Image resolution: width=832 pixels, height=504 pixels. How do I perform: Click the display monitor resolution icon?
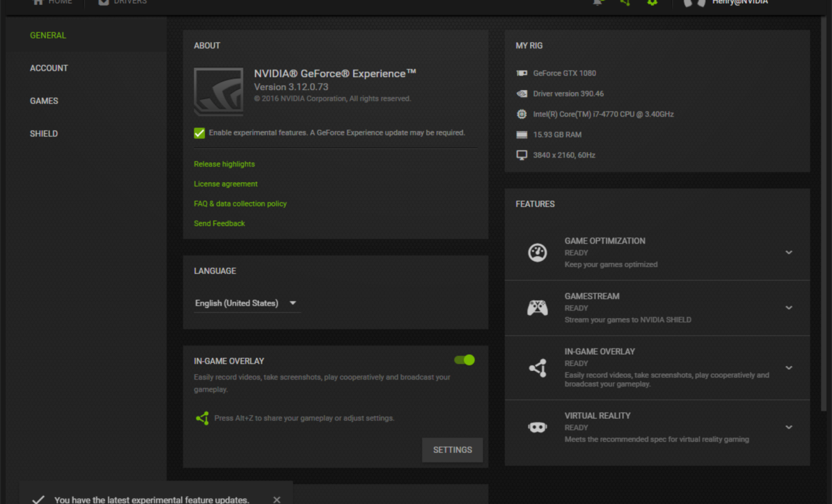pyautogui.click(x=522, y=155)
